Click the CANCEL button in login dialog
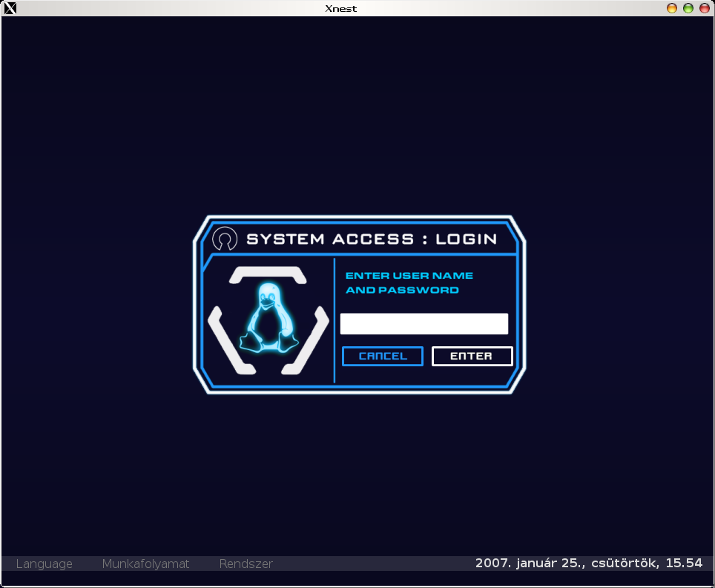The image size is (715, 588). [x=383, y=356]
